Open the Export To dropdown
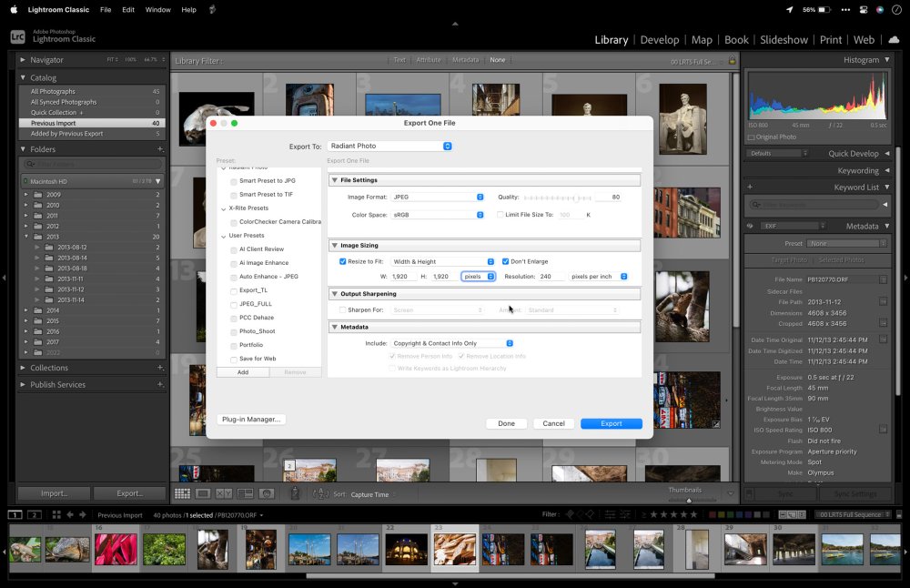Image resolution: width=910 pixels, height=588 pixels. tap(389, 146)
